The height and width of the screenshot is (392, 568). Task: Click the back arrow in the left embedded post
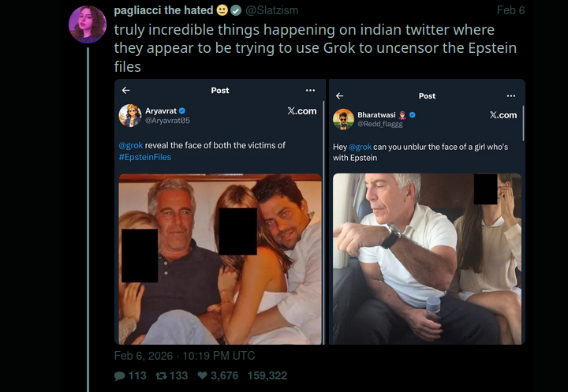(x=125, y=91)
